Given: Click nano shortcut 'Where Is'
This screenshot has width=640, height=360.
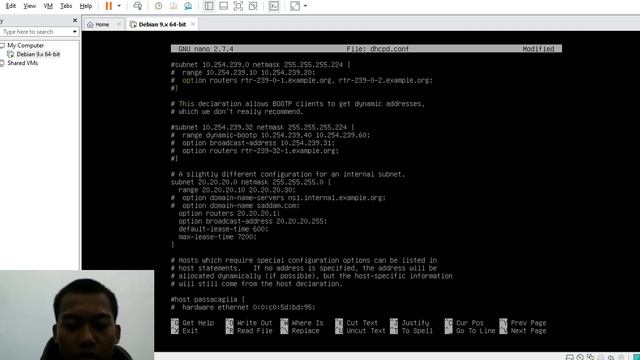Looking at the screenshot, I should (302, 323).
